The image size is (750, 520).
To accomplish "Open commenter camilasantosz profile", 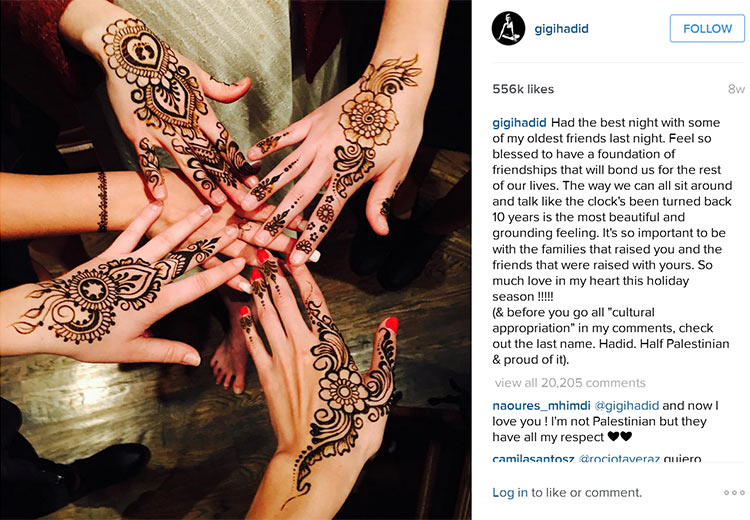I will (x=533, y=458).
